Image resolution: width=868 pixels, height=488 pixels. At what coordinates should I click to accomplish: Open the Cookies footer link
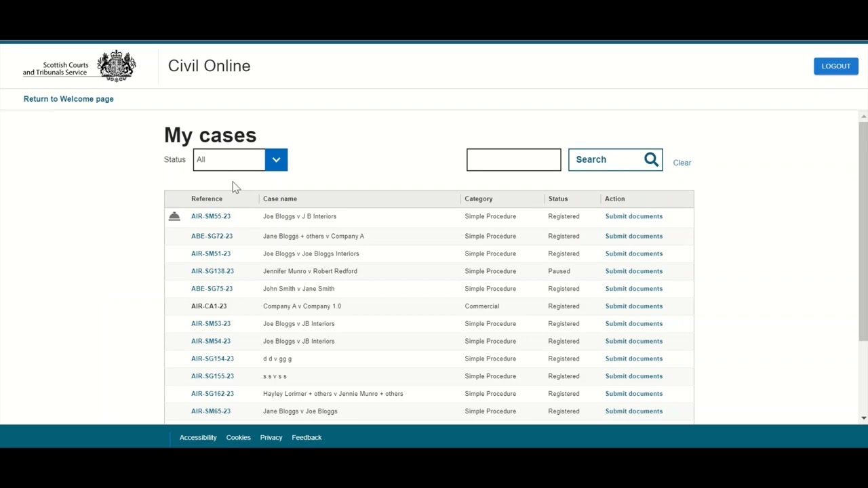click(x=239, y=438)
